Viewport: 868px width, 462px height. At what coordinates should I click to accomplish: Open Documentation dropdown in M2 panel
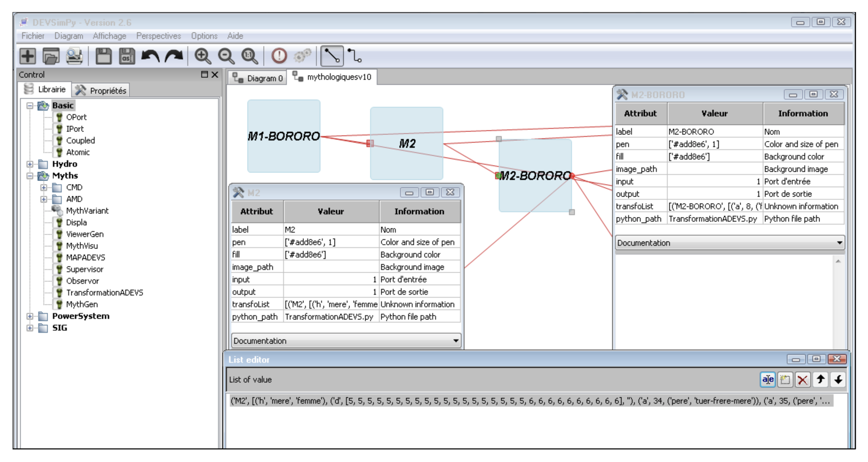456,341
